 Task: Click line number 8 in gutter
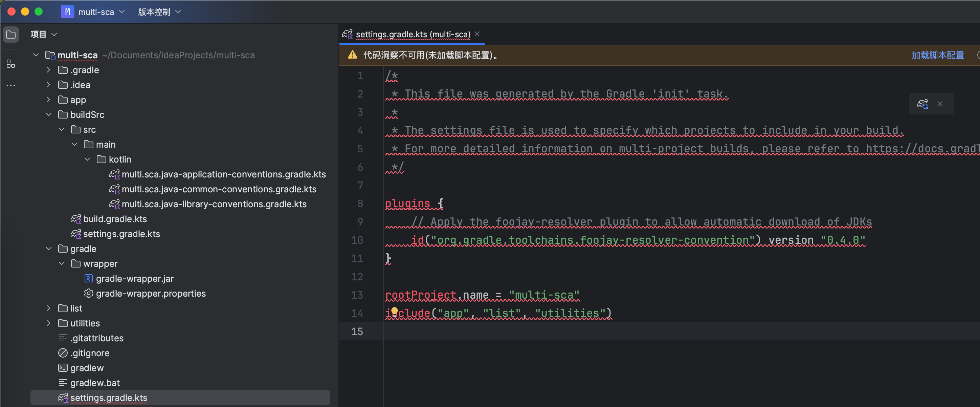(x=360, y=204)
